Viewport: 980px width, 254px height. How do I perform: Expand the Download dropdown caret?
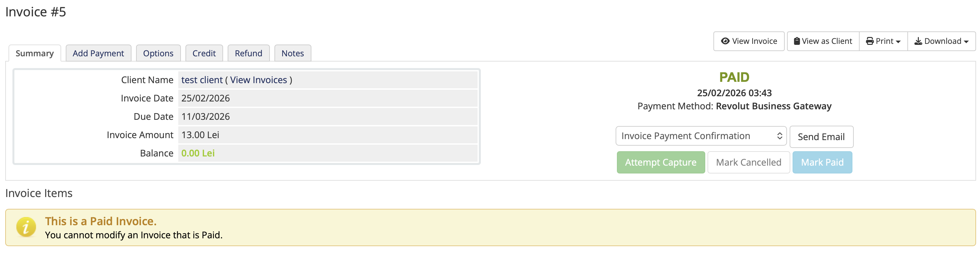coord(966,42)
